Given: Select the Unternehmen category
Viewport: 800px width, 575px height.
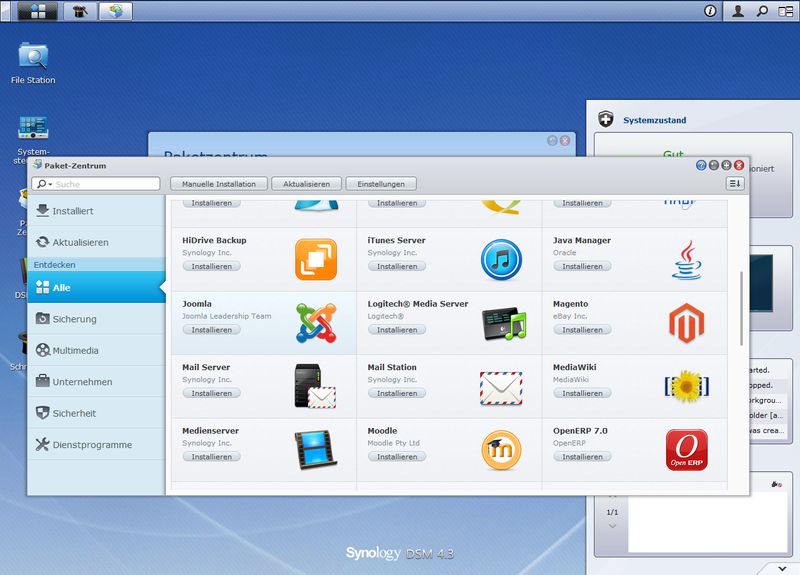Looking at the screenshot, I should click(x=96, y=382).
